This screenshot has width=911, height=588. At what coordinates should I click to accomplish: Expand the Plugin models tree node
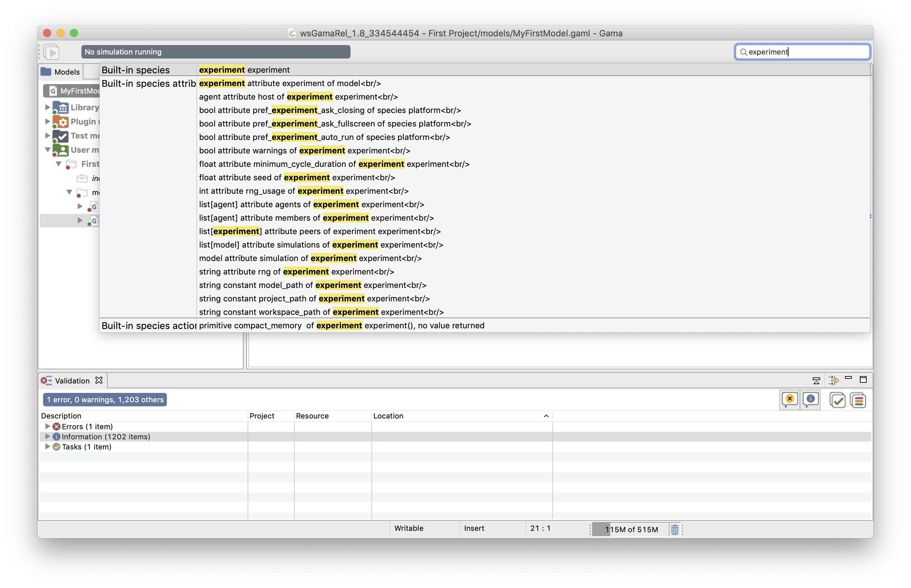point(47,121)
